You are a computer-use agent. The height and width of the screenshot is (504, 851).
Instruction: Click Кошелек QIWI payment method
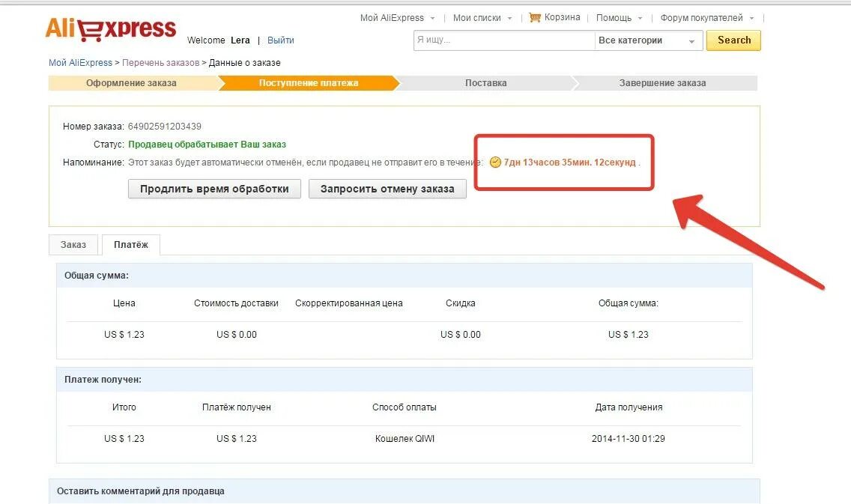tap(405, 439)
